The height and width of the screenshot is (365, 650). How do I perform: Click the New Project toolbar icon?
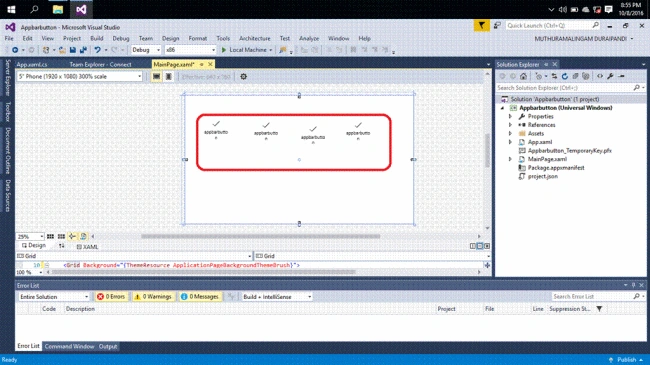tap(46, 50)
